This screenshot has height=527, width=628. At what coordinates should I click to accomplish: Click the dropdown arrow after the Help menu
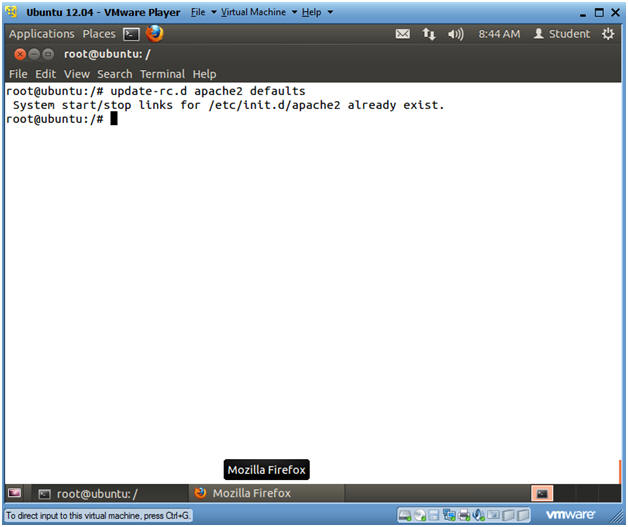[x=330, y=12]
